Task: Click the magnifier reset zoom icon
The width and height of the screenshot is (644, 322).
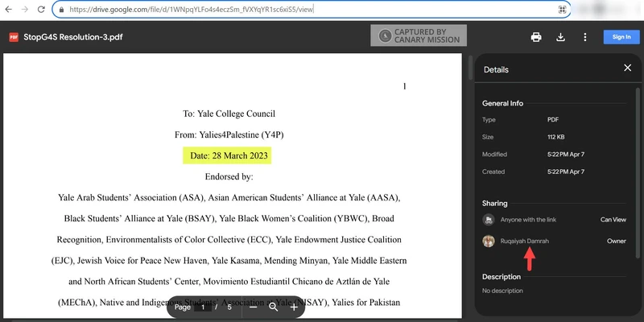Action: 273,308
